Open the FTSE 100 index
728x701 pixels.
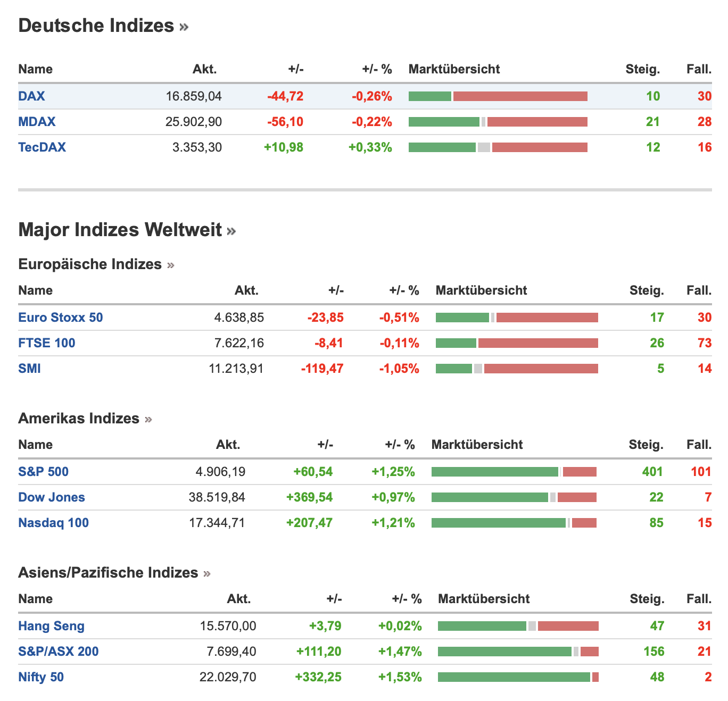47,343
